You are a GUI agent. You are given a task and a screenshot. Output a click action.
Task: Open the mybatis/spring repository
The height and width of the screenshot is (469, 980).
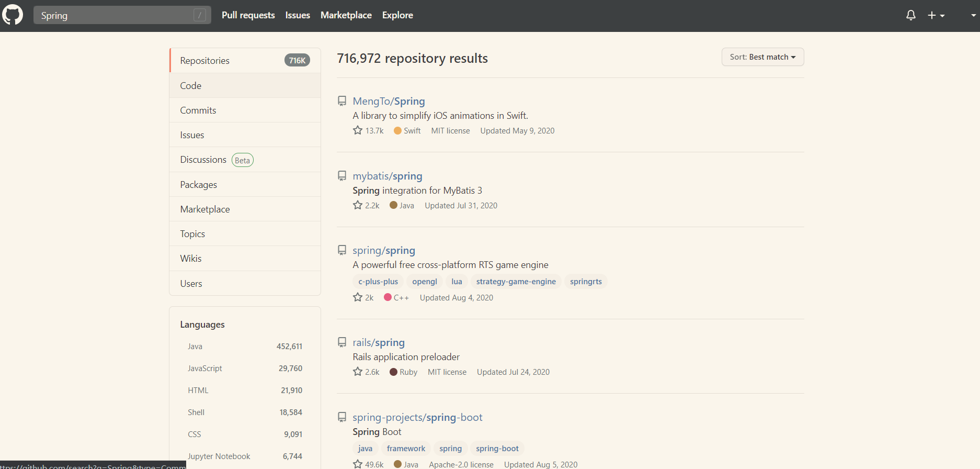(x=388, y=176)
